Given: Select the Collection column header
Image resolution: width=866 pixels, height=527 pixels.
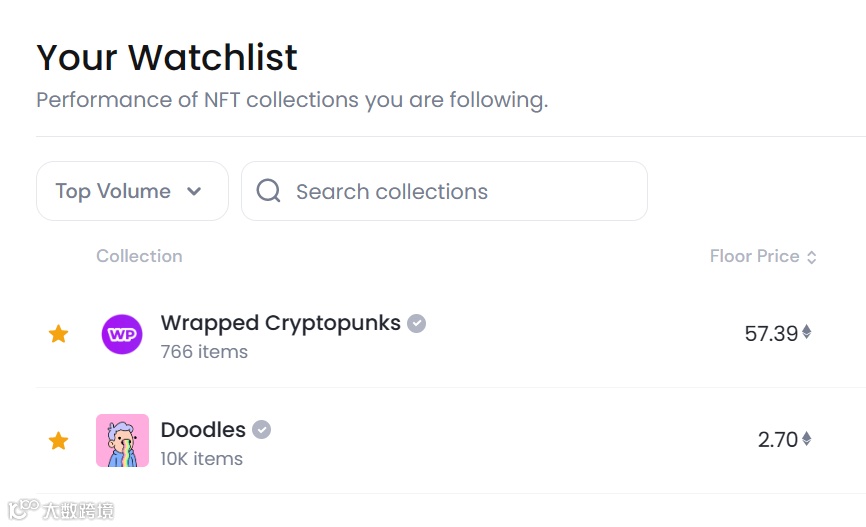Looking at the screenshot, I should [x=139, y=256].
